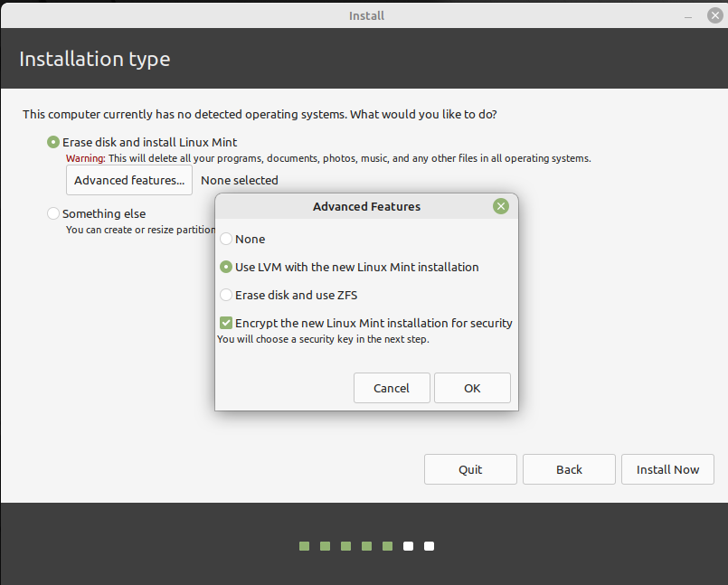The width and height of the screenshot is (728, 585).
Task: Click Install Now
Action: (x=667, y=469)
